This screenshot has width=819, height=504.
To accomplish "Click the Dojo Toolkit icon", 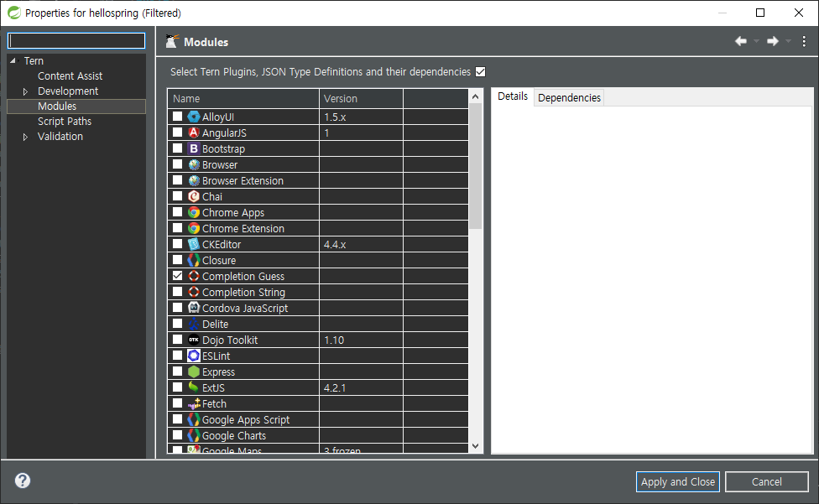I will pos(194,340).
